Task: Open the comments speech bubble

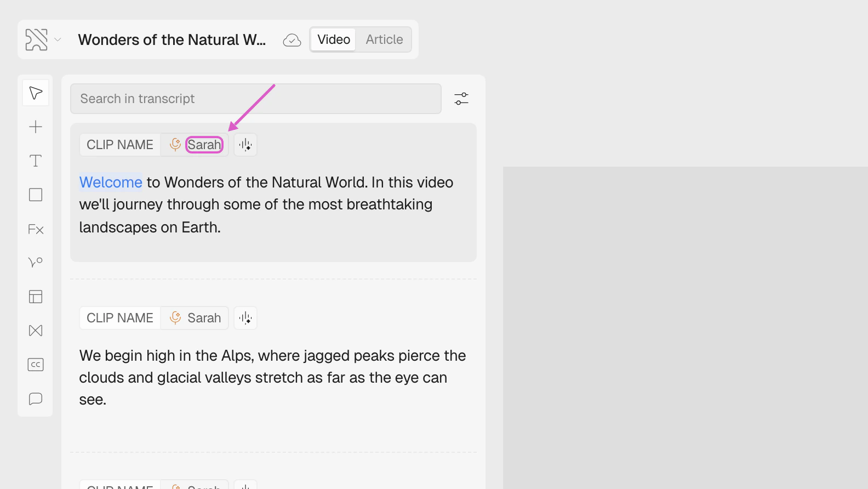Action: coord(36,399)
